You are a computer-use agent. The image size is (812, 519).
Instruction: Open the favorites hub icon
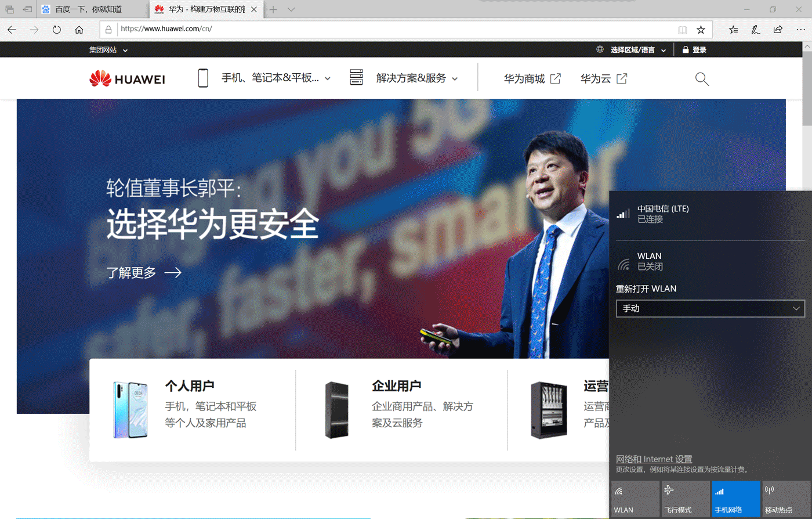click(x=734, y=30)
